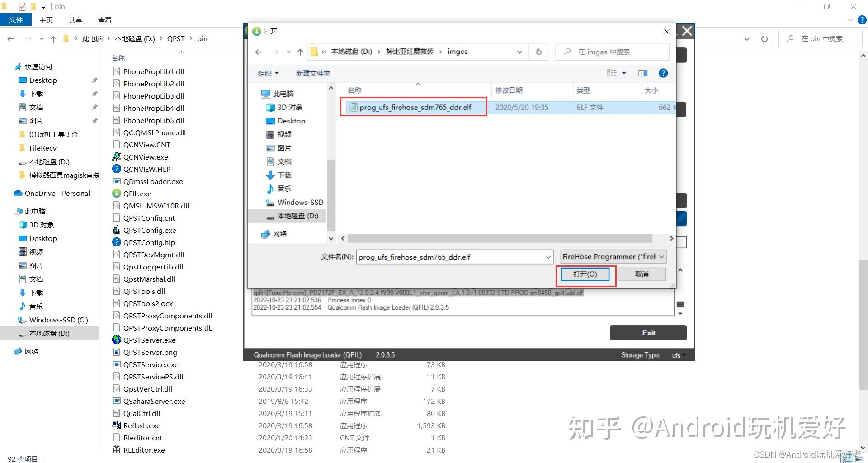Image resolution: width=868 pixels, height=463 pixels.
Task: Expand the Explorer ribbon chevron
Action: [x=850, y=20]
